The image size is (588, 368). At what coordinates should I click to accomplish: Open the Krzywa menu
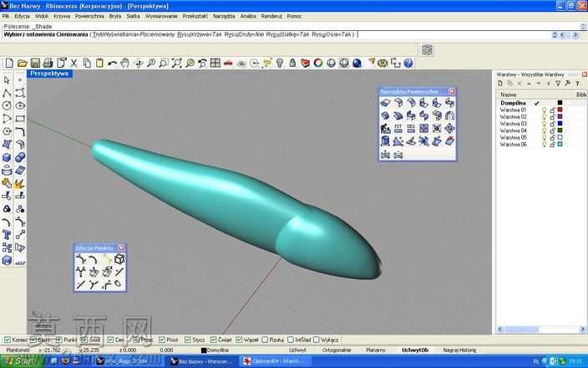62,16
